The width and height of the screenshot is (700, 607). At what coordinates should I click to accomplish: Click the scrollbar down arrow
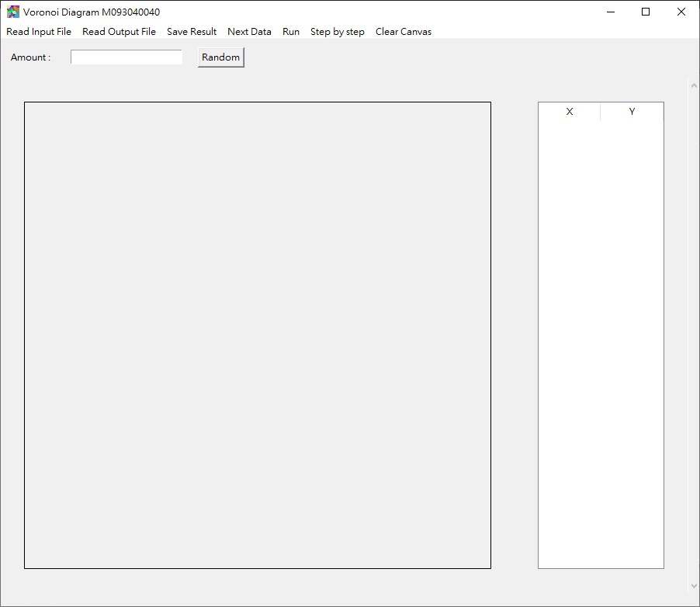point(694,585)
